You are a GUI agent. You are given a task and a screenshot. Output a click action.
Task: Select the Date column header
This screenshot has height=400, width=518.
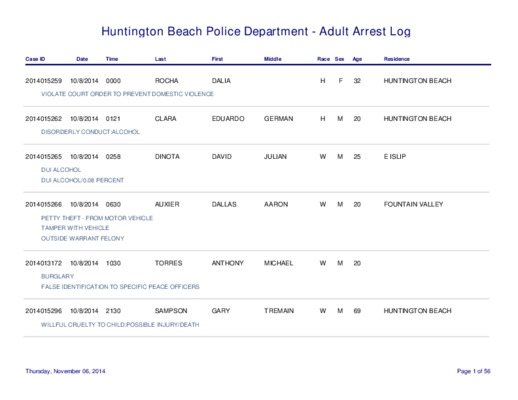click(x=82, y=59)
